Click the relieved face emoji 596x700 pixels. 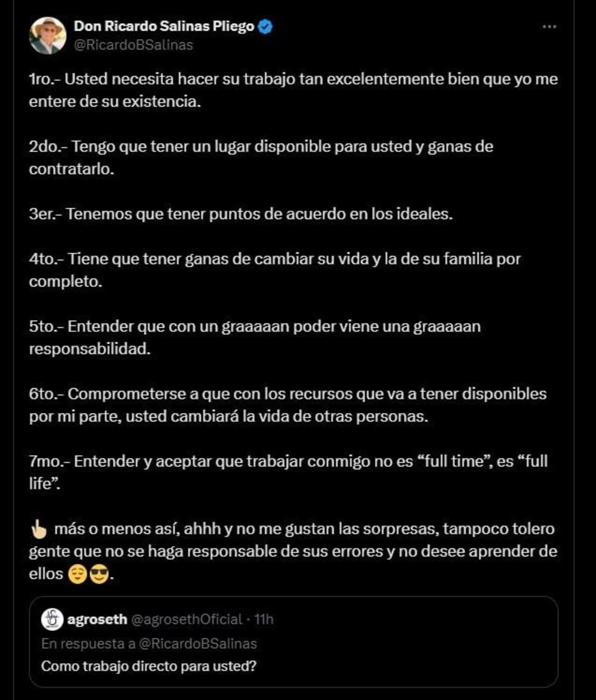pyautogui.click(x=77, y=574)
